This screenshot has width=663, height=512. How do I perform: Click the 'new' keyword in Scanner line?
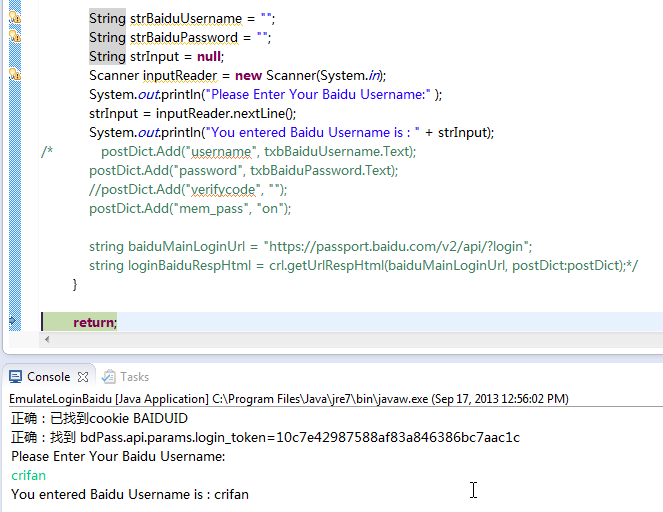pyautogui.click(x=249, y=76)
